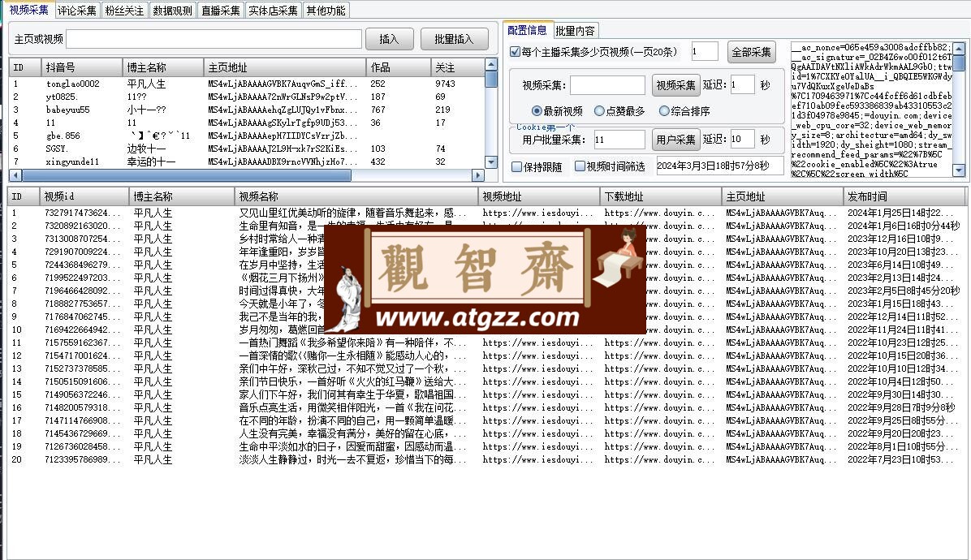Select blogger row babeyuu55
Image resolution: width=971 pixels, height=560 pixels.
248,110
